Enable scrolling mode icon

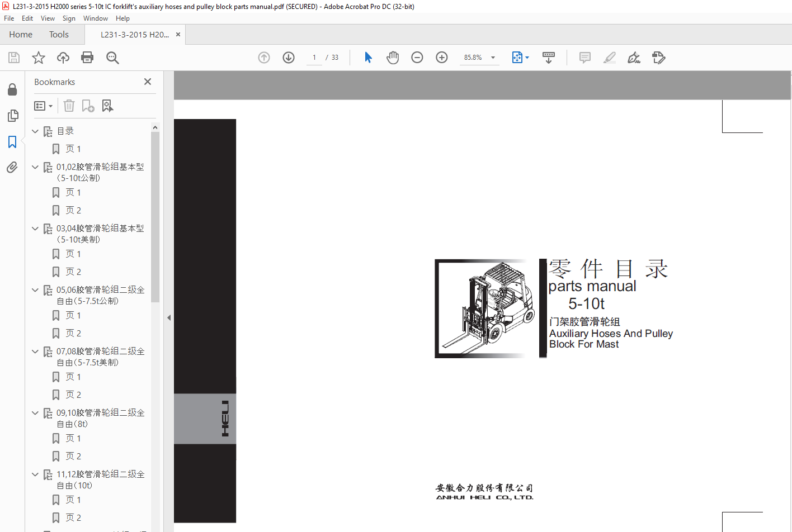click(549, 58)
